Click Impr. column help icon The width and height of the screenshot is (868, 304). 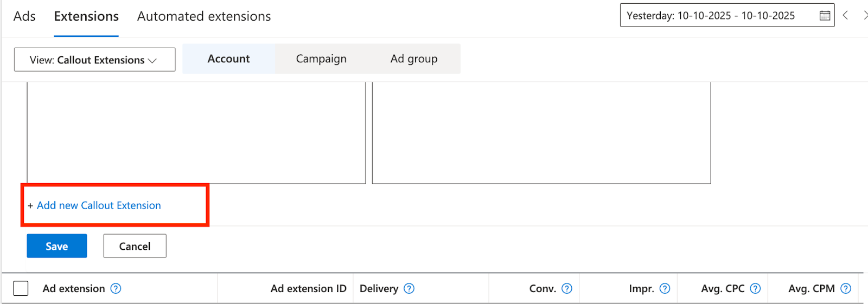coord(665,289)
